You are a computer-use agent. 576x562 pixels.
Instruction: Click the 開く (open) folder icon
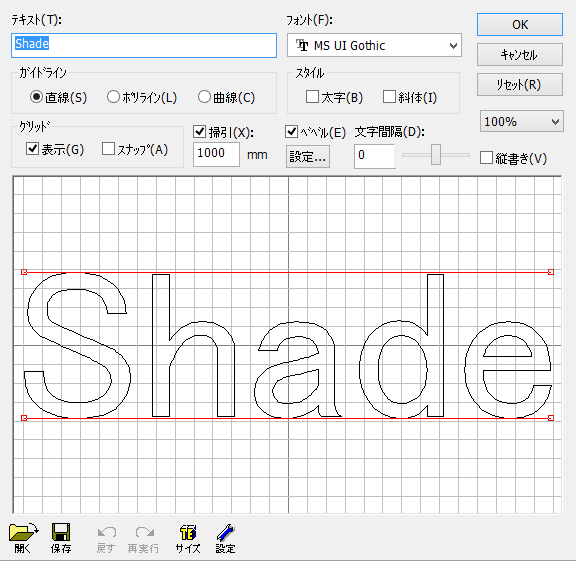(23, 533)
